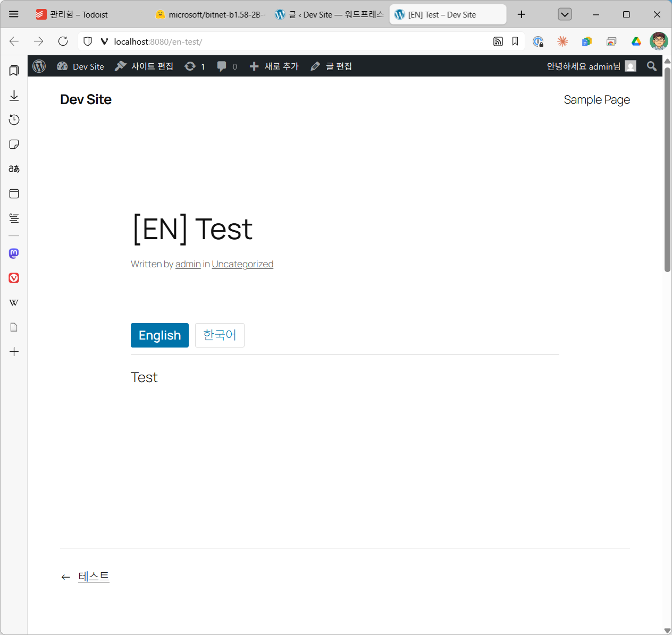Click 글 편집 to edit this post
672x635 pixels.
[x=331, y=66]
